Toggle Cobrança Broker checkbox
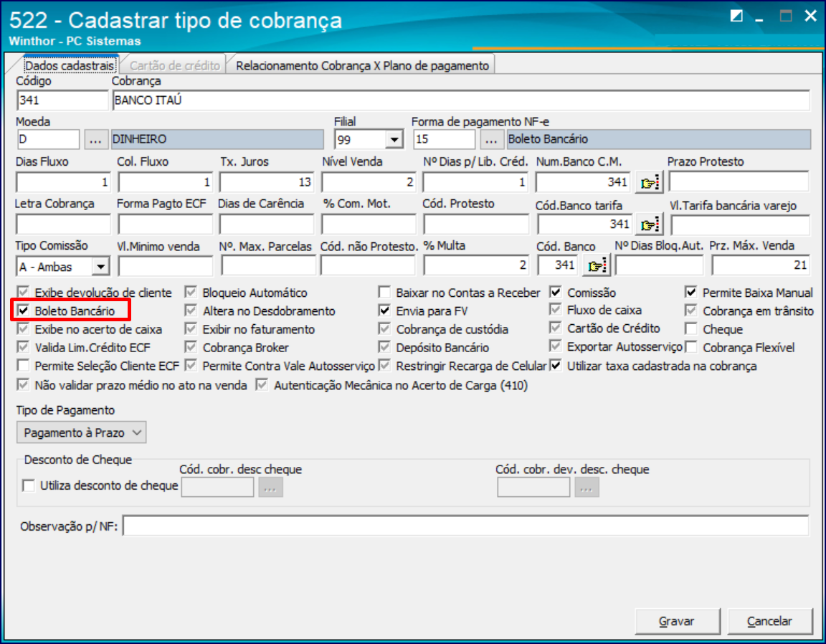 pyautogui.click(x=191, y=347)
